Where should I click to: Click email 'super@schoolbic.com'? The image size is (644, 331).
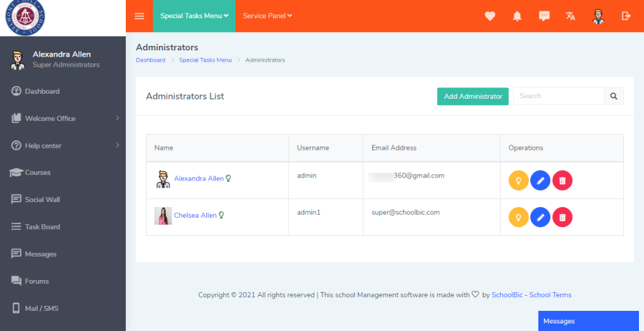pos(406,212)
